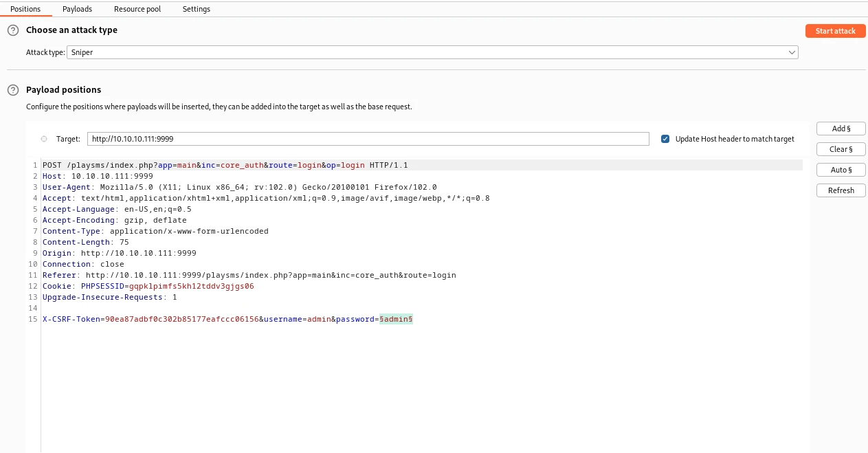Switch to the Payloads tab
This screenshot has width=868, height=453.
click(x=77, y=9)
